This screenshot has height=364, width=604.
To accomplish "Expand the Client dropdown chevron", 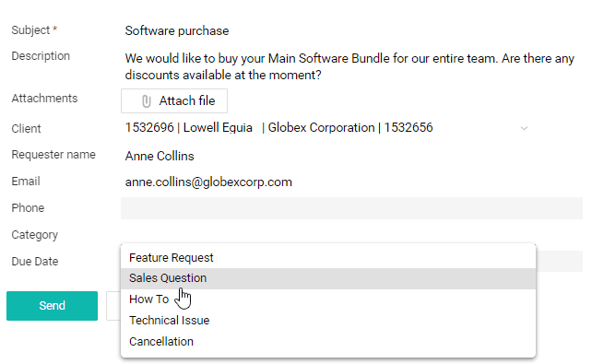I will pos(524,128).
